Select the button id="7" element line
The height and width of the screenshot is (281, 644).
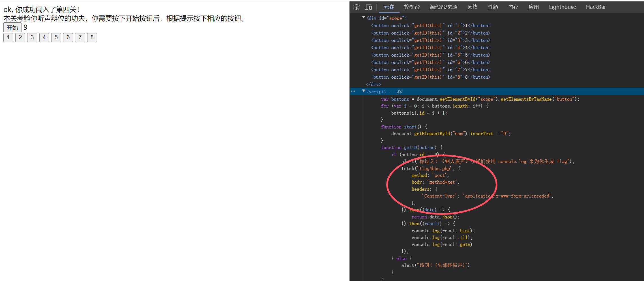coord(430,70)
